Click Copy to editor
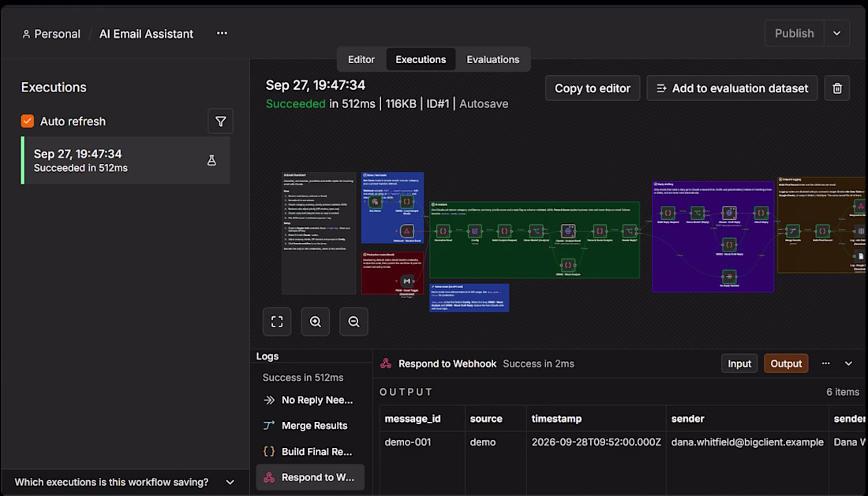868x496 pixels. (x=593, y=88)
